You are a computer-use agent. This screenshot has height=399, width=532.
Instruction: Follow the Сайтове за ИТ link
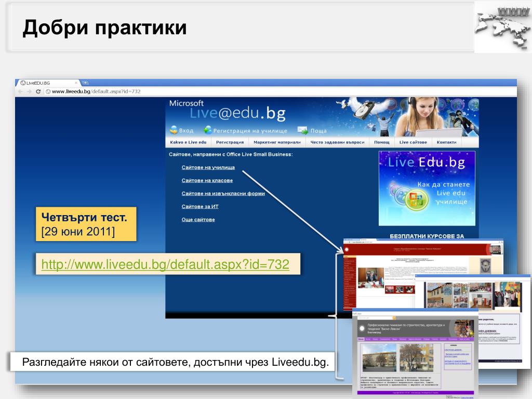[x=200, y=206]
